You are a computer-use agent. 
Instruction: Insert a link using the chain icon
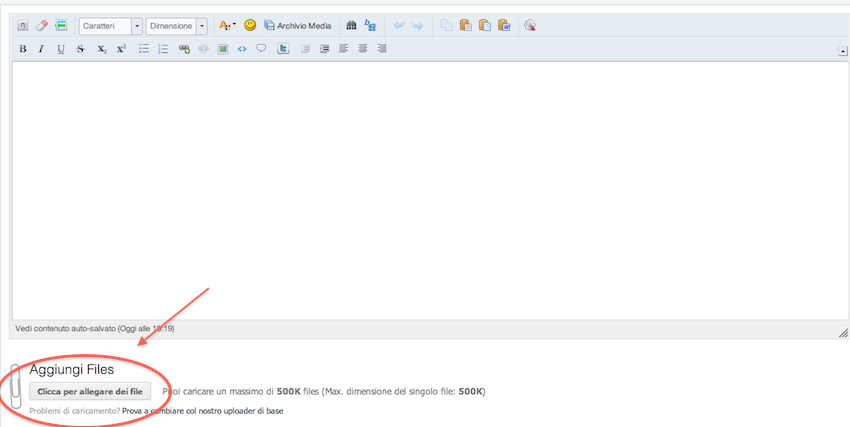tap(184, 49)
